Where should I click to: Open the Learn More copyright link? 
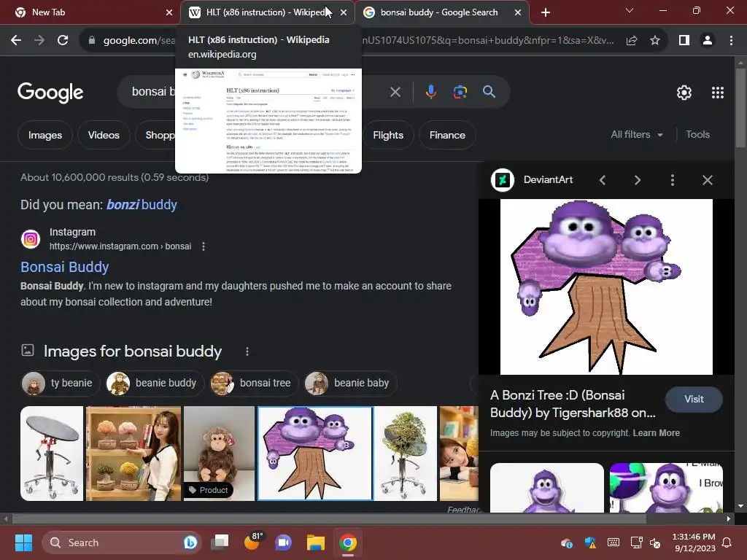(x=656, y=433)
